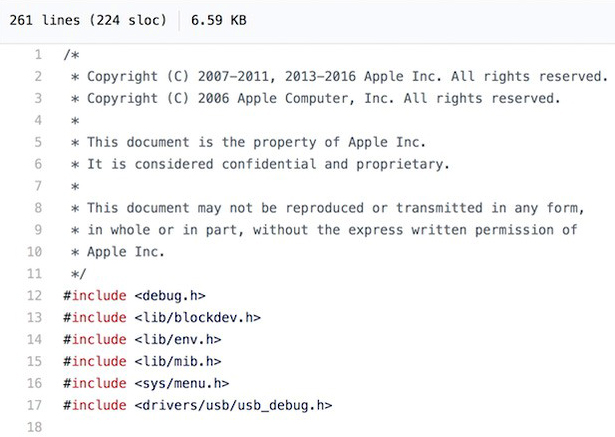Click line number 8 in gutter
Screen dimensions: 615x437
click(38, 208)
